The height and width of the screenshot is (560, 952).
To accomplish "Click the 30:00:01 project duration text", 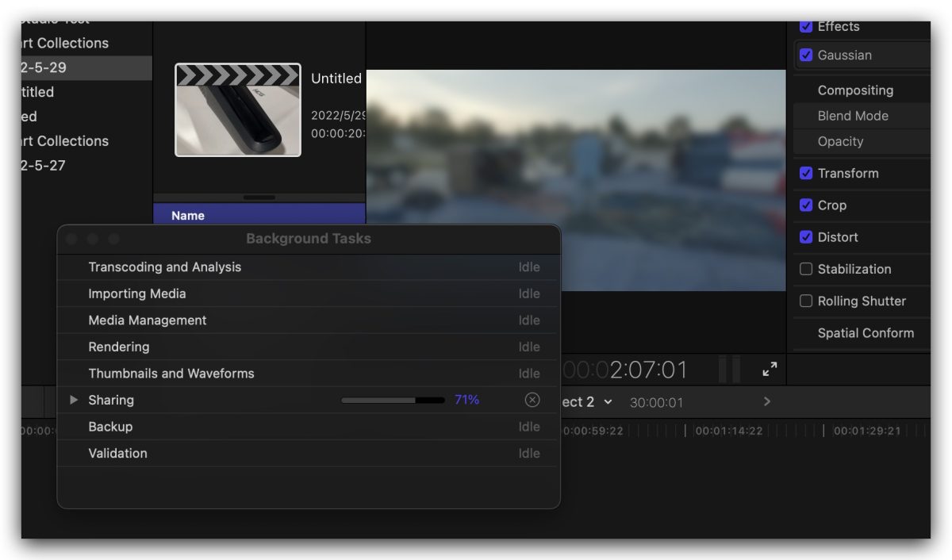I will (x=656, y=402).
